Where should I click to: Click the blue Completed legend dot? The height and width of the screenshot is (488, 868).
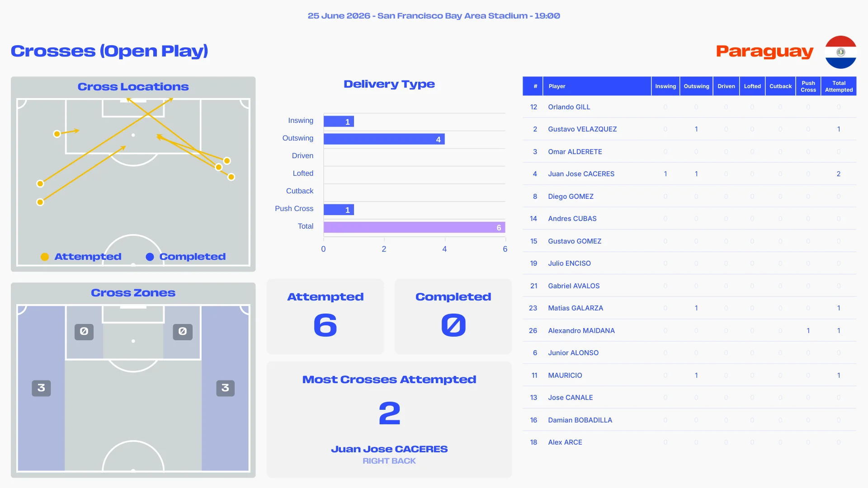150,257
